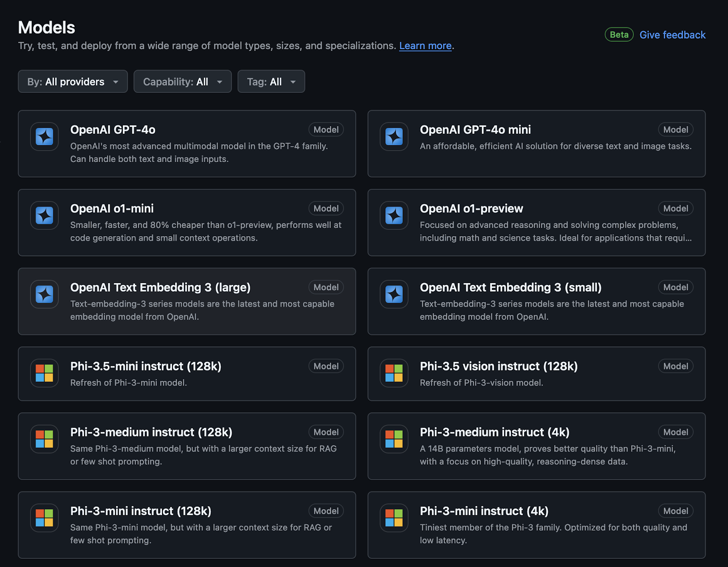Click 'A 14B parameters model' description
Image resolution: width=728 pixels, height=567 pixels.
(x=548, y=455)
